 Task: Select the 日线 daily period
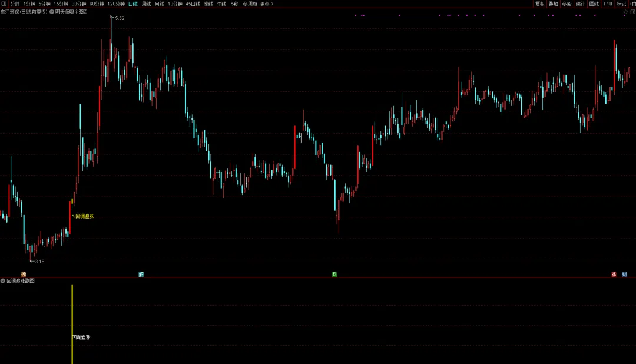pos(133,4)
